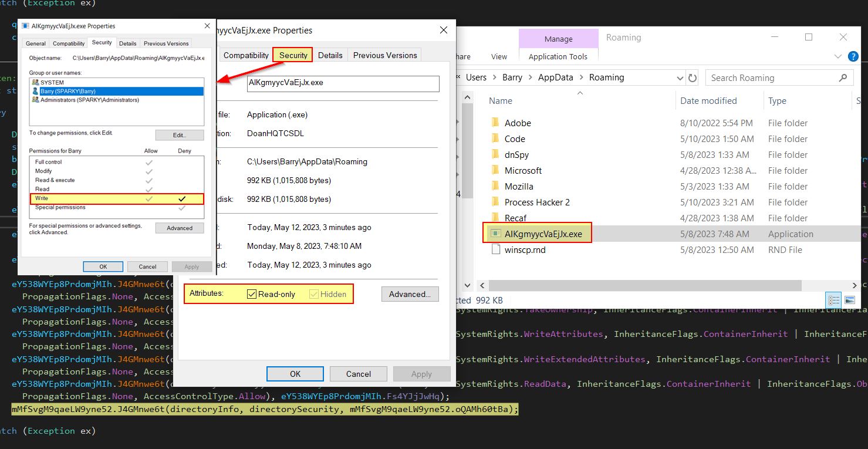
Task: Click the magnifier icon in Search Roaming
Action: pos(843,77)
